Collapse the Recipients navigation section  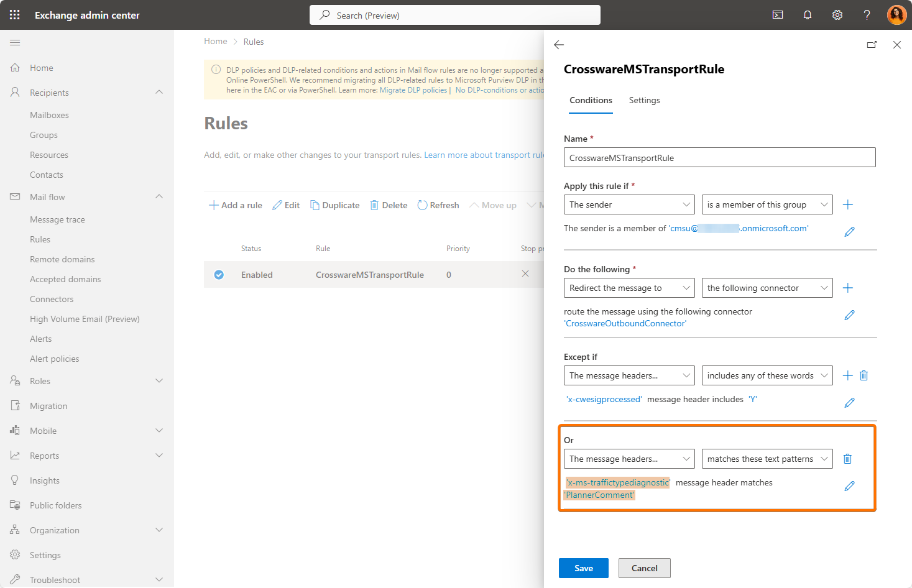pos(159,93)
